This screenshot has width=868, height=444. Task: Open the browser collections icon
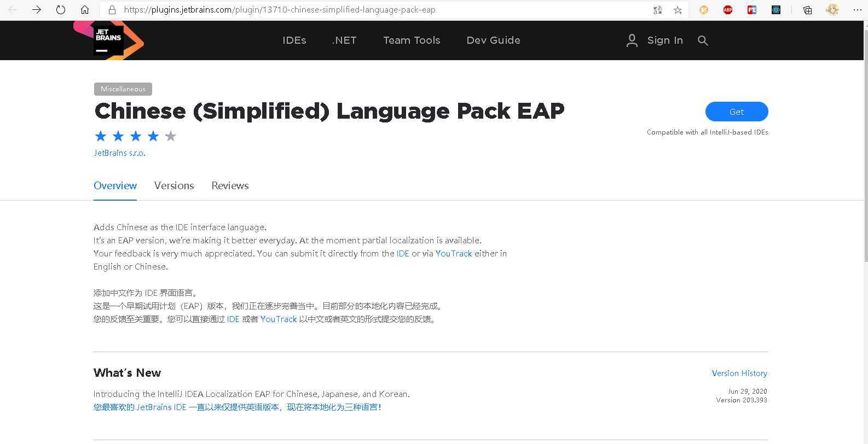[x=807, y=10]
